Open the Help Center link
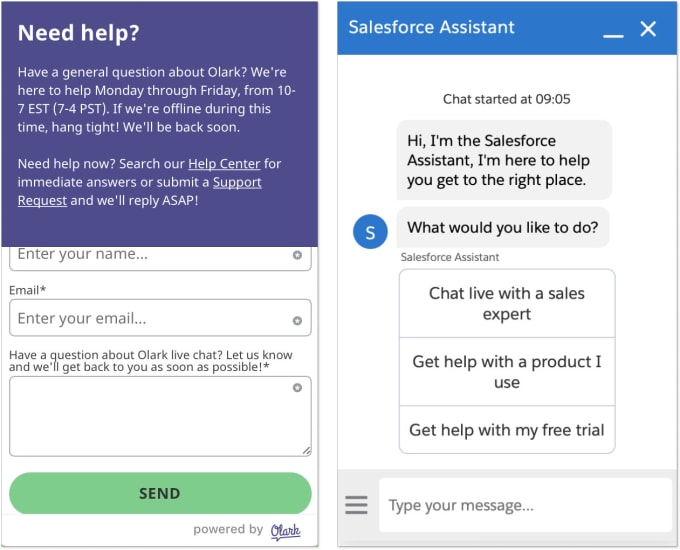Image resolution: width=680 pixels, height=550 pixels. point(224,164)
